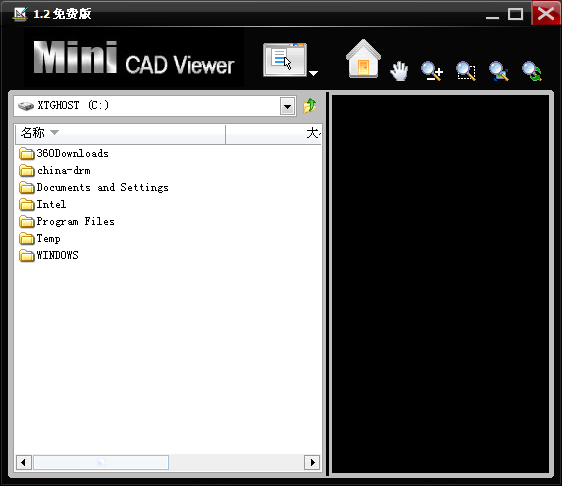Click the Home house icon

(x=363, y=58)
